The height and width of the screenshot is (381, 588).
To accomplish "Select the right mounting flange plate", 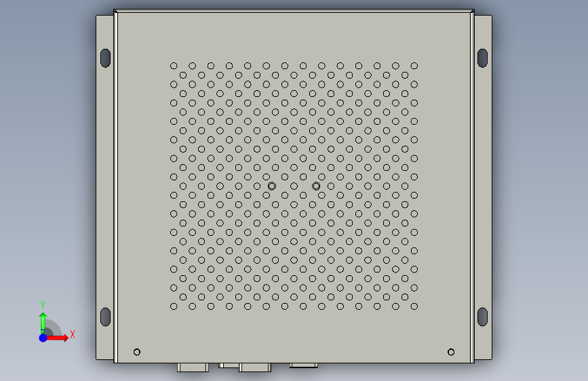I will coord(483,188).
